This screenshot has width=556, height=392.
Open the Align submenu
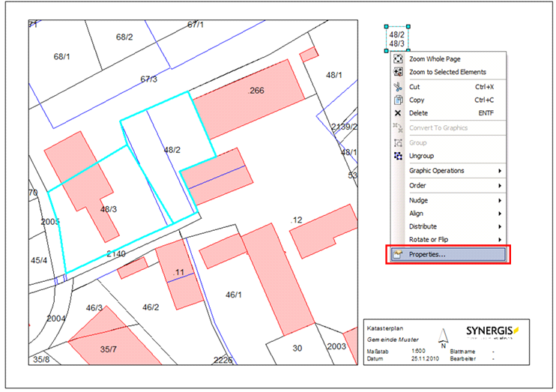[450, 214]
